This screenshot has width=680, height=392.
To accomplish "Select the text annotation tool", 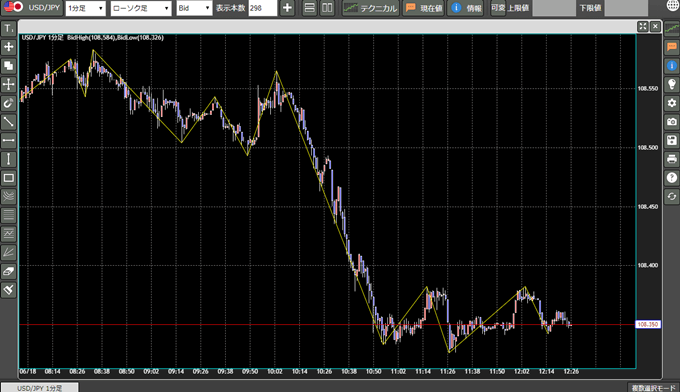I will tap(8, 29).
